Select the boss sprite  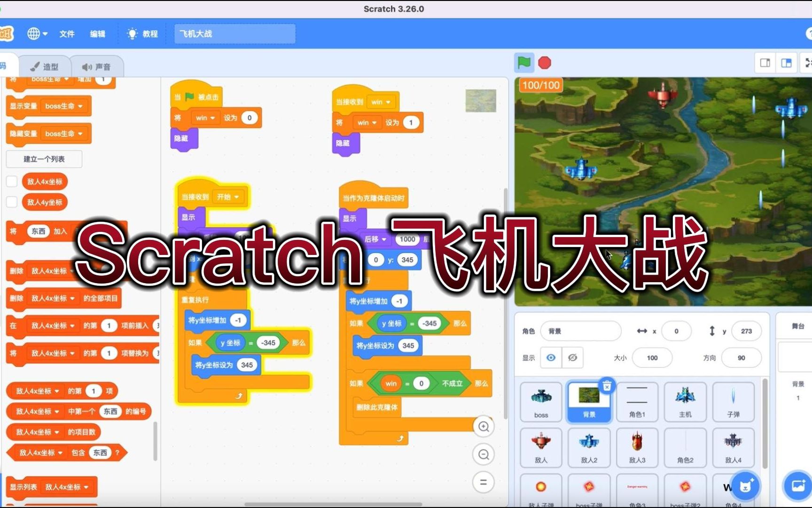pyautogui.click(x=541, y=402)
